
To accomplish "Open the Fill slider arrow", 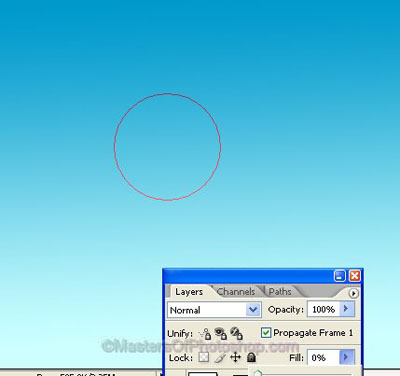I will coord(346,357).
